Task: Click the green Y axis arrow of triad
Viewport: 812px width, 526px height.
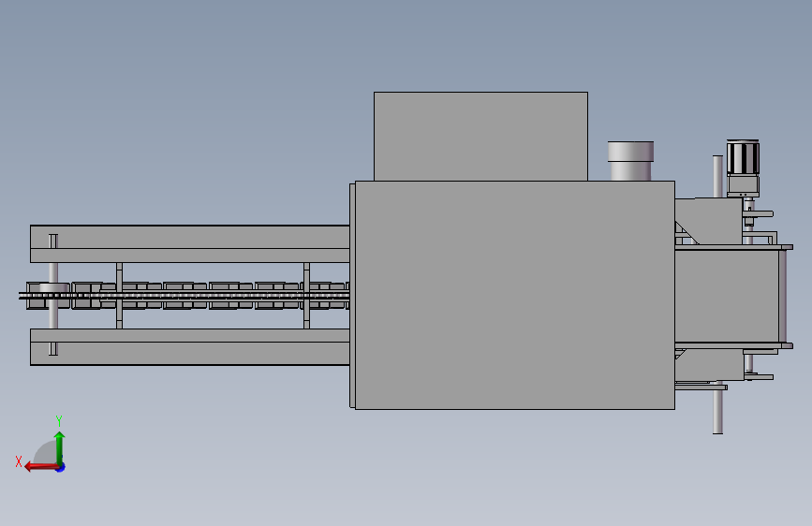Action: coord(60,447)
